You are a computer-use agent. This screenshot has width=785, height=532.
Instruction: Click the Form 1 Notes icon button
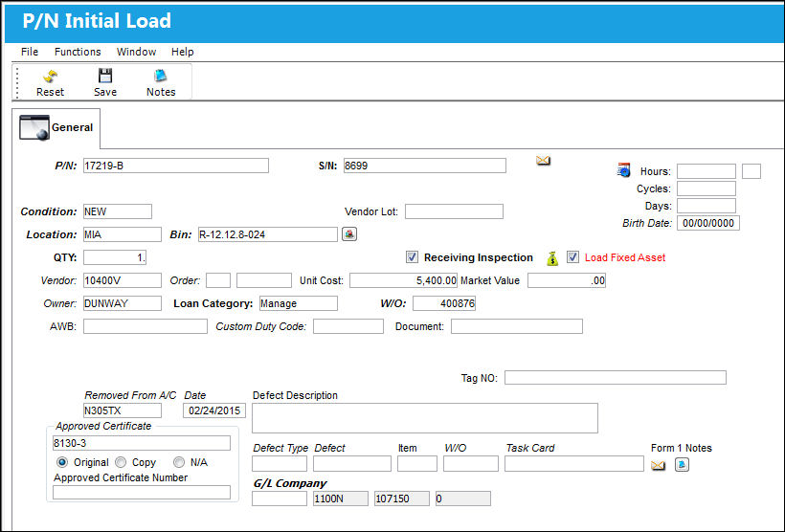(682, 464)
